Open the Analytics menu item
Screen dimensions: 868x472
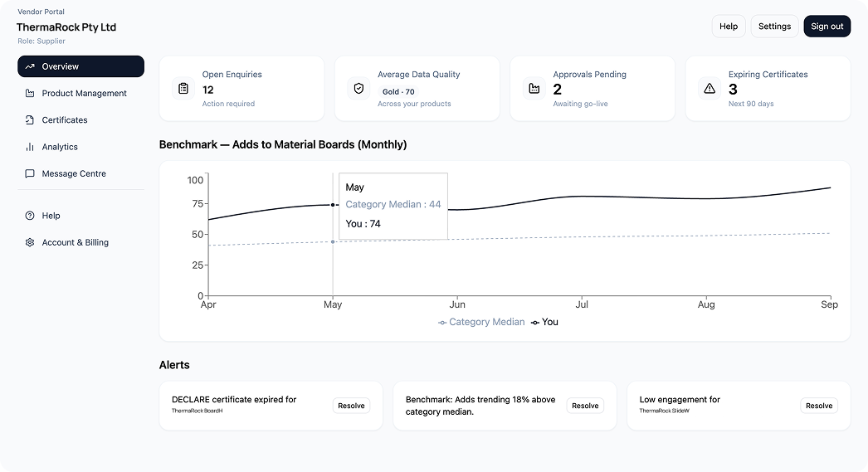coord(60,147)
